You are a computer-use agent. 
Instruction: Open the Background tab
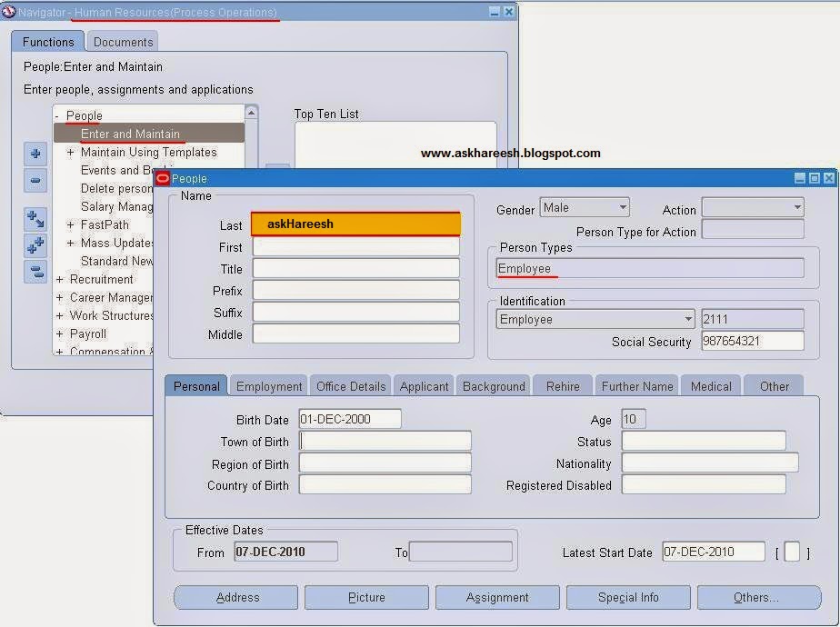tap(494, 386)
